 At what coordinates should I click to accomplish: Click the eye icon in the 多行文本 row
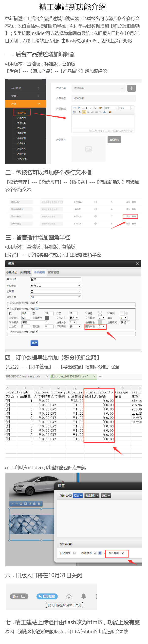point(95,216)
